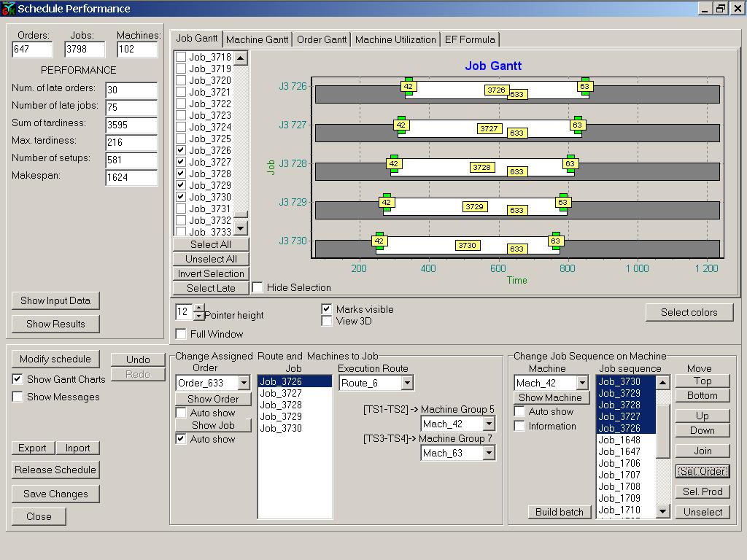Click the Modify schedule button
The image size is (747, 560).
click(55, 359)
